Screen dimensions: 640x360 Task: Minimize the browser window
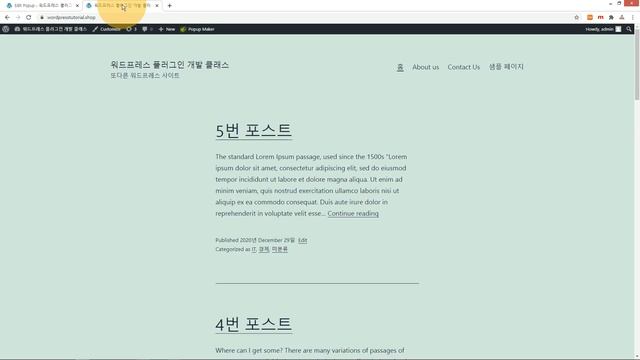coord(610,3)
